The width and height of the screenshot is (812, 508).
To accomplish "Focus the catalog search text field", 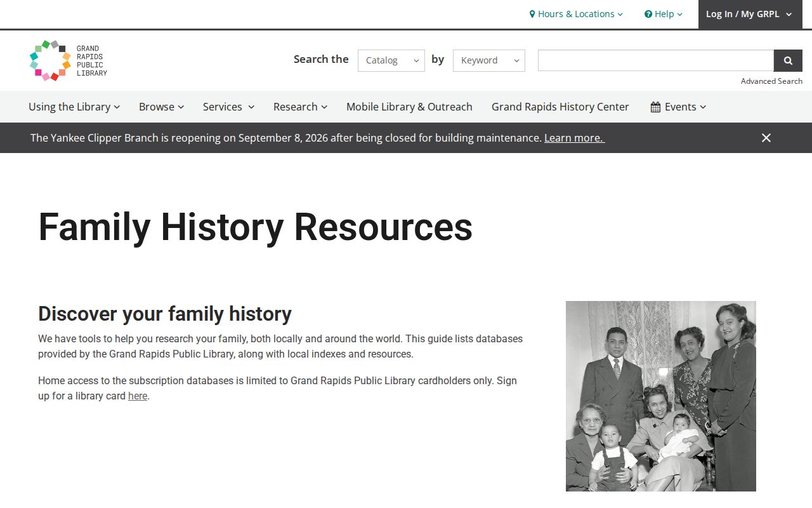I will tap(656, 60).
